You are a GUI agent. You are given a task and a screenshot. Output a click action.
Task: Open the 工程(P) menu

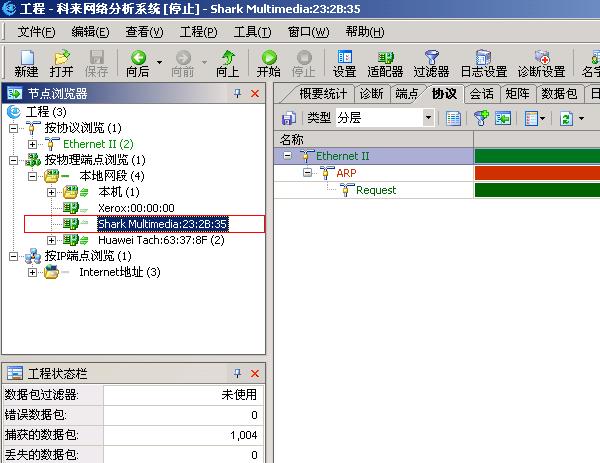(x=199, y=32)
